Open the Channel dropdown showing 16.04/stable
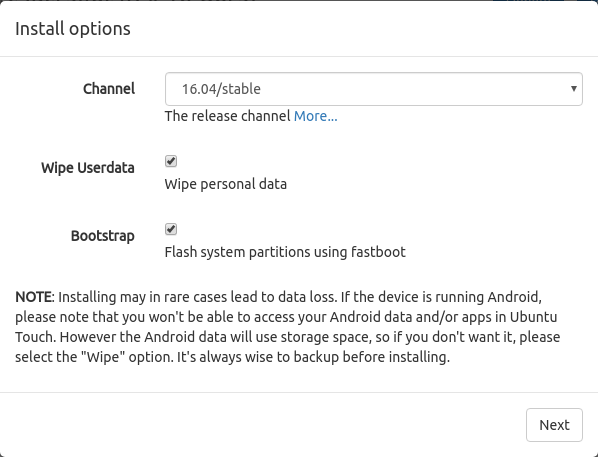Image resolution: width=598 pixels, height=457 pixels. point(373,89)
